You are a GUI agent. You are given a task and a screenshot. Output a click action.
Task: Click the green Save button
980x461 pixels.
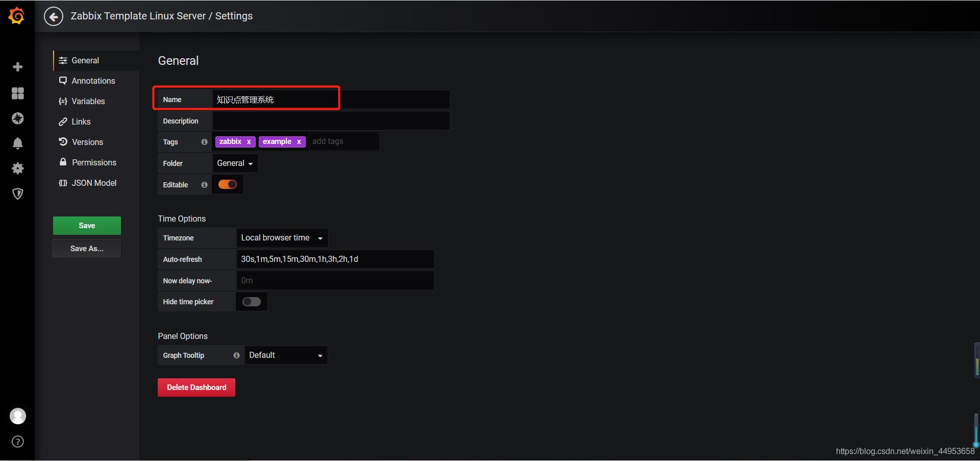87,226
